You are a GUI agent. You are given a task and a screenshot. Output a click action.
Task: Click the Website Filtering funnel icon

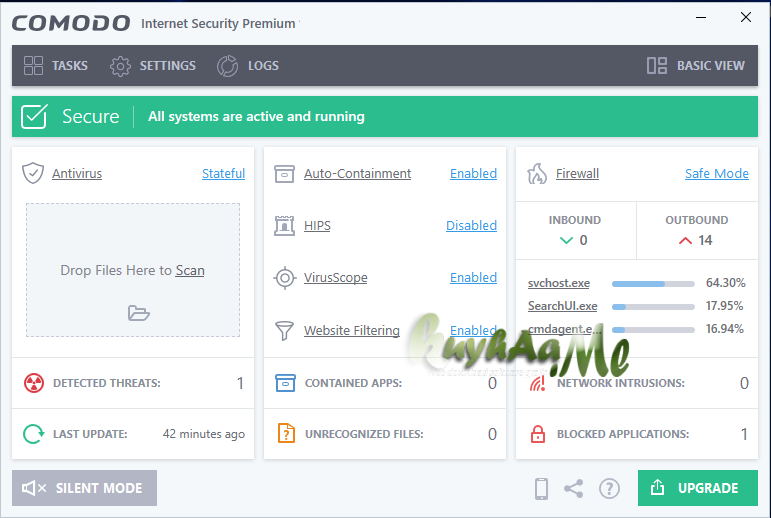(x=284, y=331)
